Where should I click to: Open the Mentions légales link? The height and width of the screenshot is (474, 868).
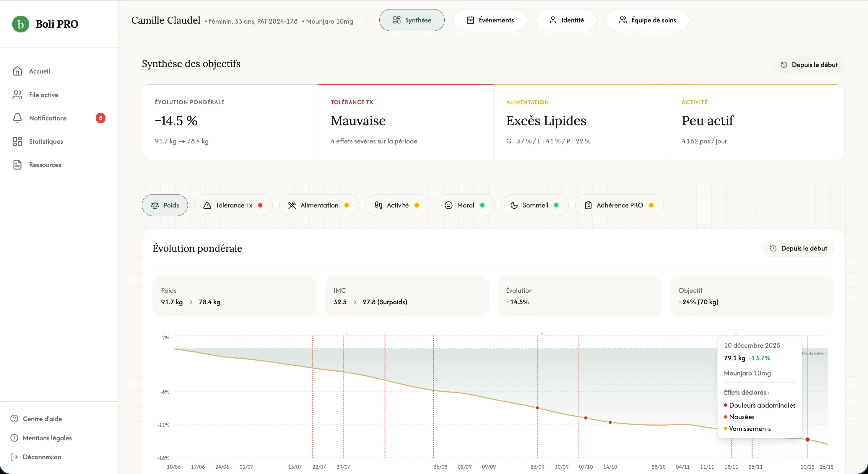coord(47,438)
